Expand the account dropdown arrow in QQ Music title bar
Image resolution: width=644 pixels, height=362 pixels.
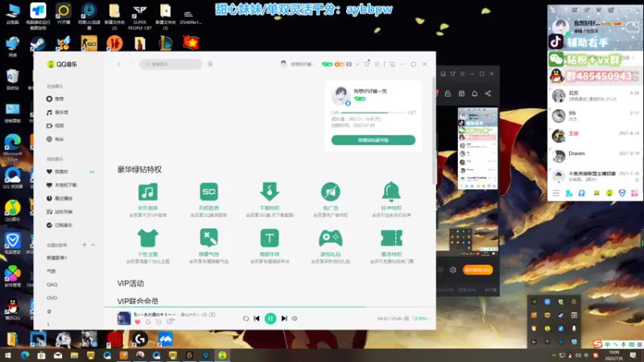click(357, 64)
